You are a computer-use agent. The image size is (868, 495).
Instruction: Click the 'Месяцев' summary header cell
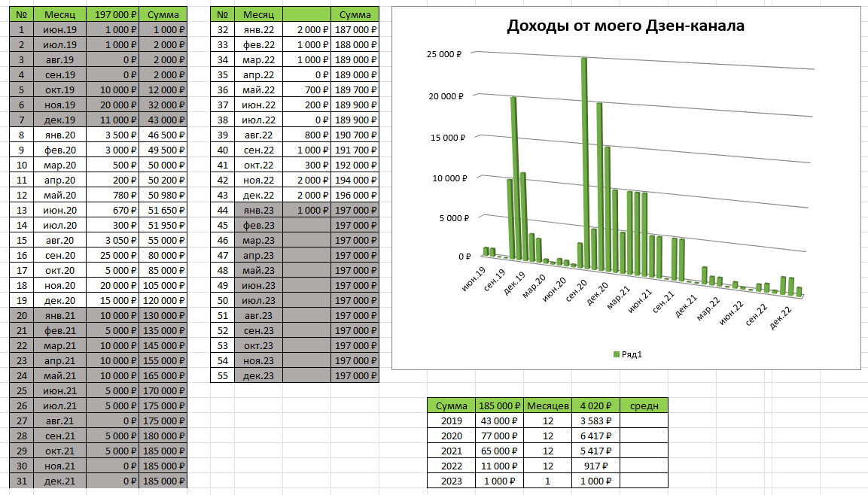(x=547, y=405)
